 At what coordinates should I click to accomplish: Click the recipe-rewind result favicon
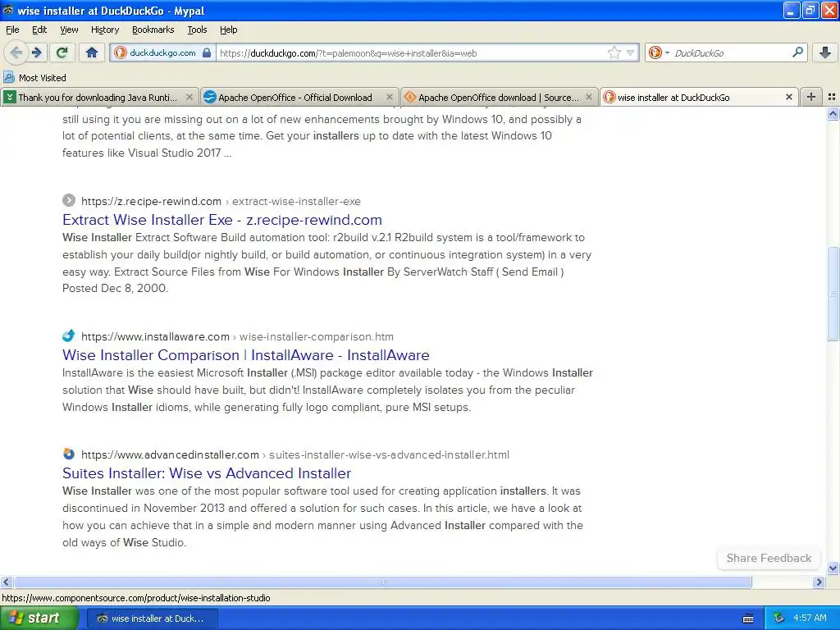point(69,200)
